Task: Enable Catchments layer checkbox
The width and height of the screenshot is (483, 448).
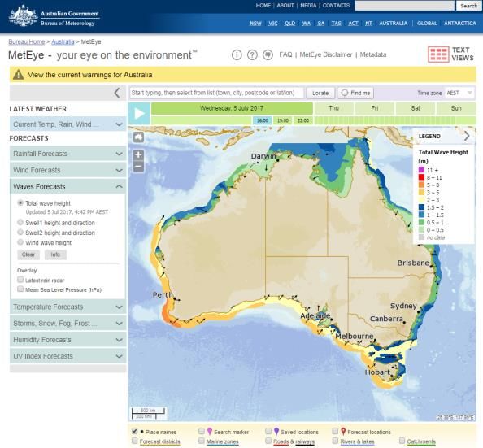Action: click(402, 441)
